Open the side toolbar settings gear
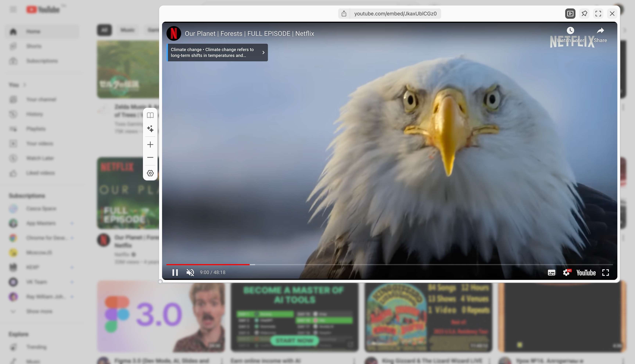Image resolution: width=635 pixels, height=364 pixels. click(x=150, y=173)
